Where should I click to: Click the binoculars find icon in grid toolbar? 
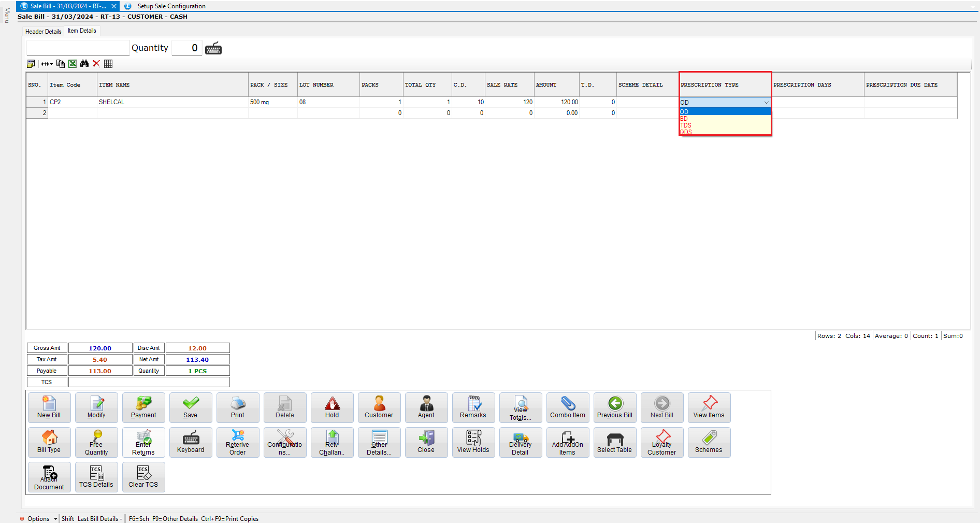tap(84, 64)
